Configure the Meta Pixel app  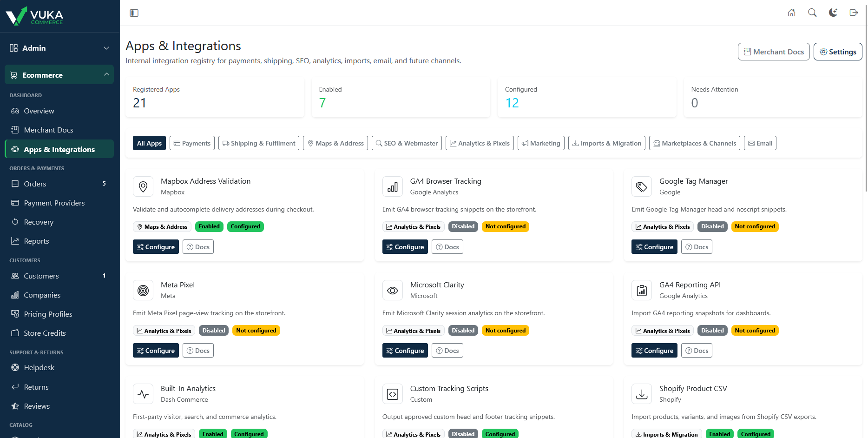point(156,351)
